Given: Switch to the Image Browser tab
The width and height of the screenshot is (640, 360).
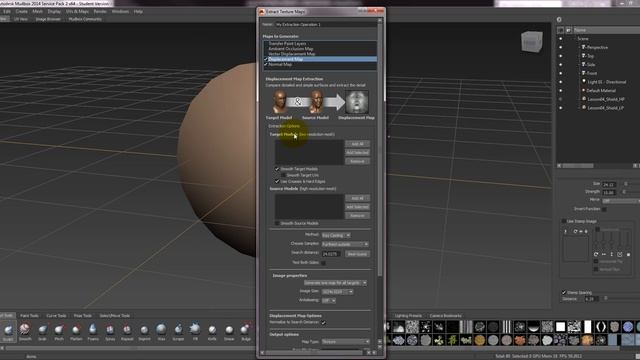Looking at the screenshot, I should (48, 19).
